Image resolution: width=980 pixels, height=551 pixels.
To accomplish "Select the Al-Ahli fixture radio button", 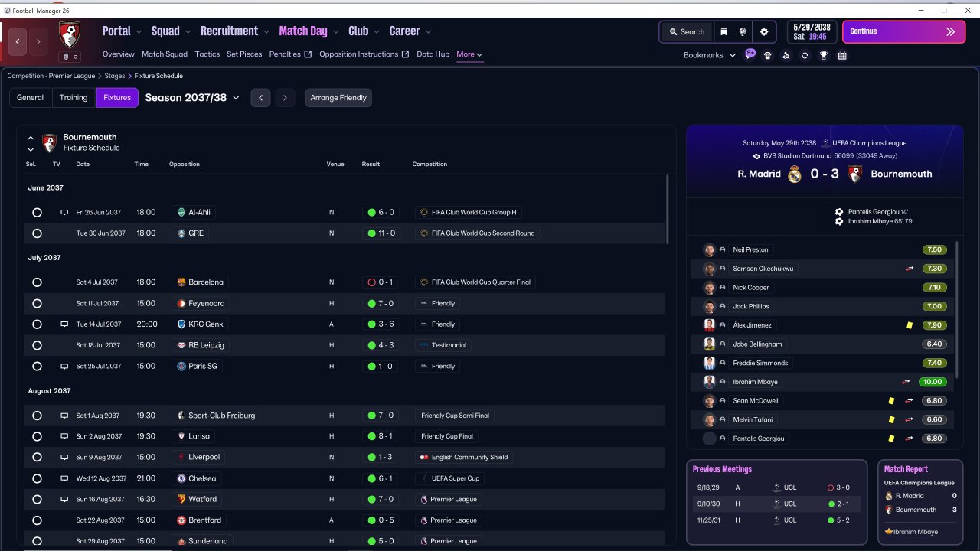I will coord(37,213).
